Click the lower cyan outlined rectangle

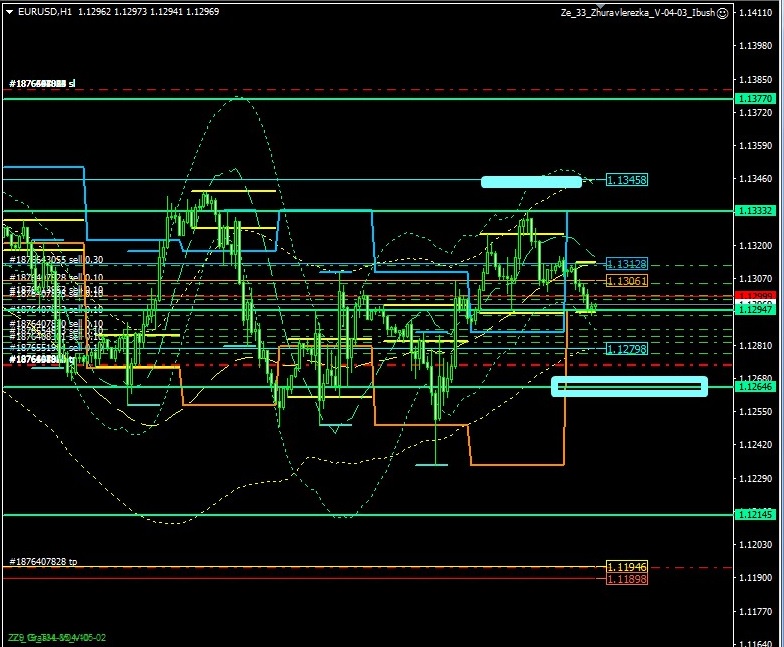[629, 386]
